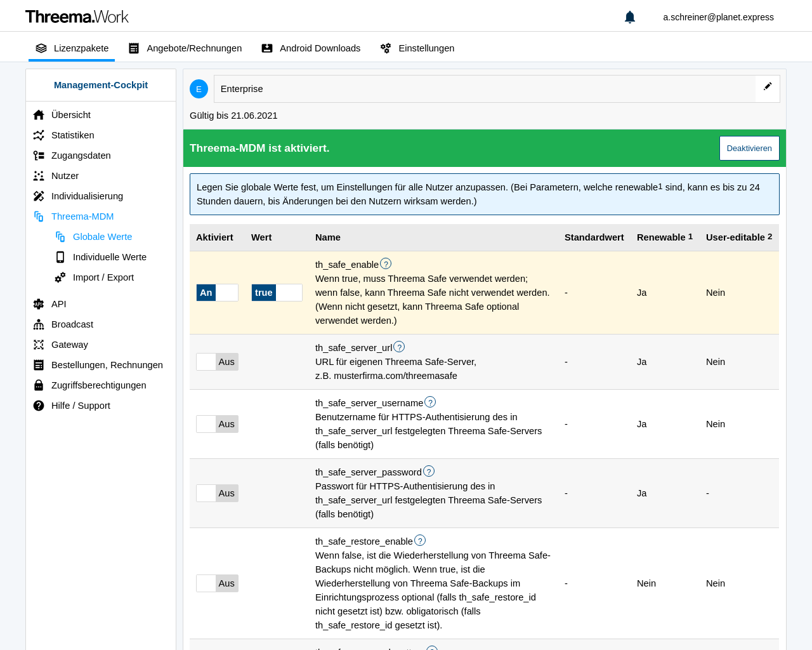Viewport: 812px width, 650px height.
Task: Click the Nutzer people icon
Action: tap(39, 176)
